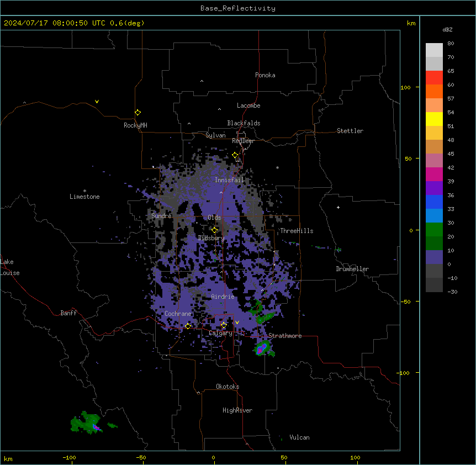The image size is (476, 465).
Task: Select the blue 33-36 dBZ legend swatch
Action: [434, 202]
